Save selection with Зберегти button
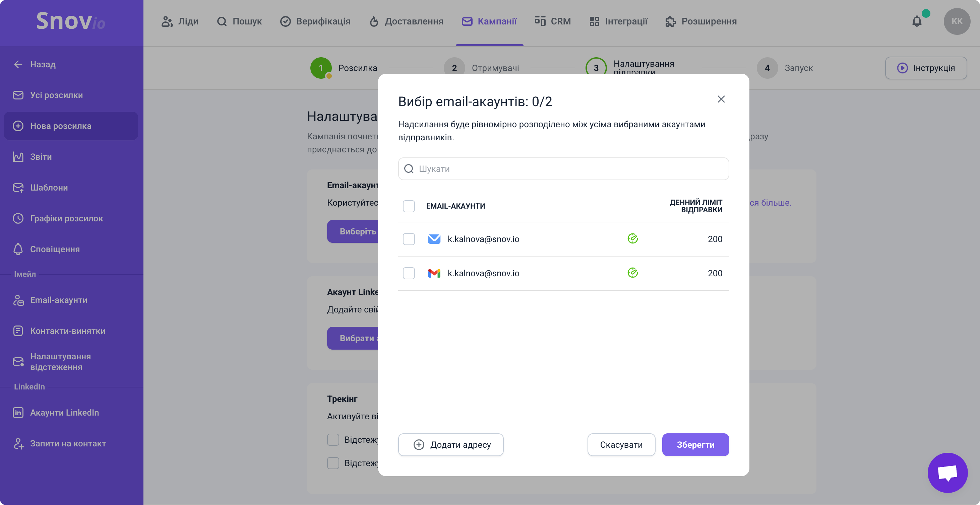This screenshot has width=980, height=505. pyautogui.click(x=695, y=445)
